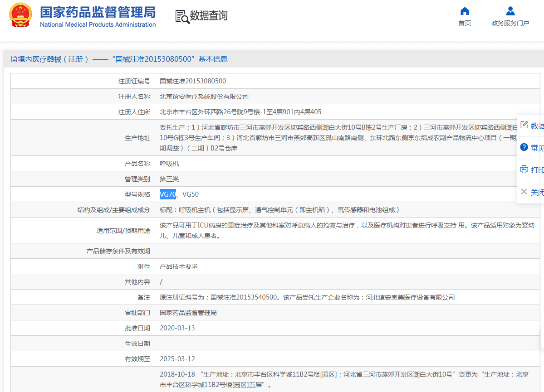Open the 首页 text link
Image resolution: width=544 pixels, height=392 pixels.
tap(465, 23)
